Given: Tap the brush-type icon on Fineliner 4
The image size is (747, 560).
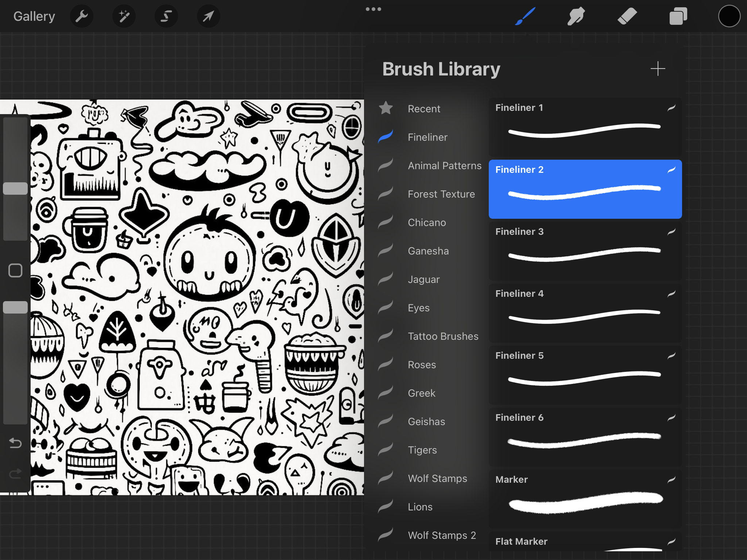Looking at the screenshot, I should [x=671, y=293].
